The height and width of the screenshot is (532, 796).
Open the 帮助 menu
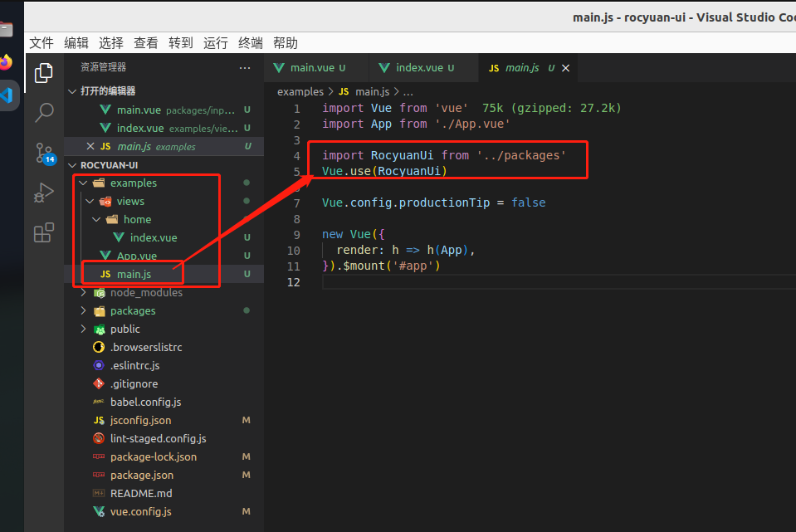(286, 43)
